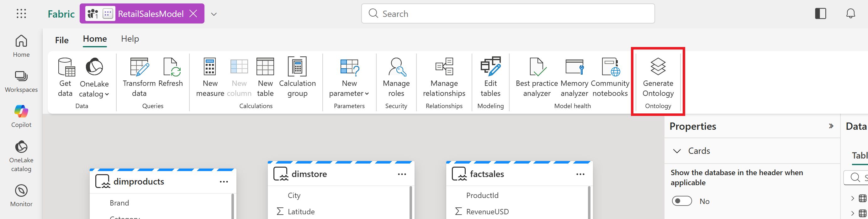Click New table in Calculations

pos(265,77)
